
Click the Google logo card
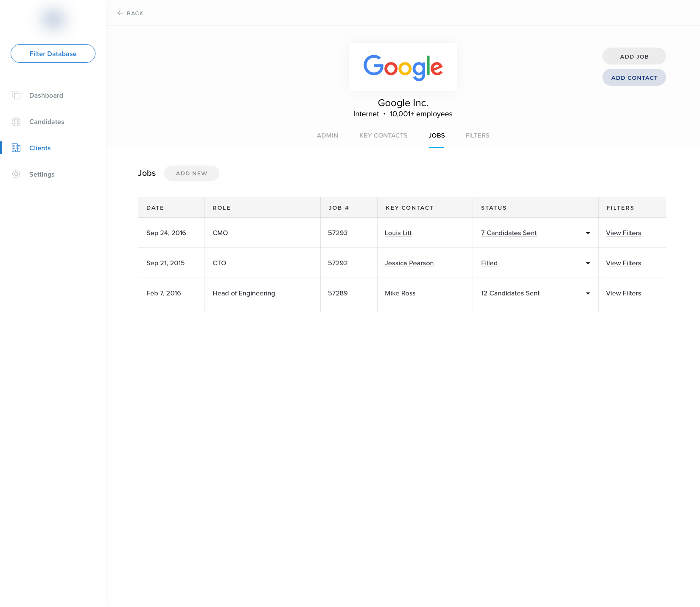point(403,67)
